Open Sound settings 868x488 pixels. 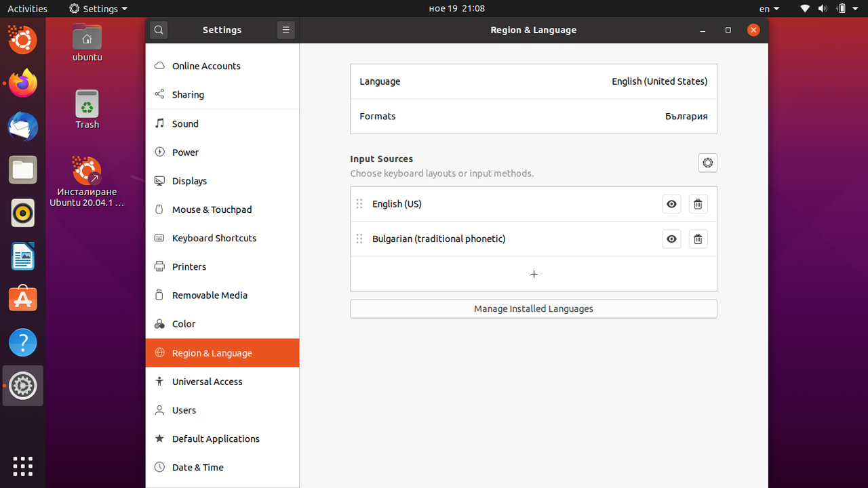tap(222, 123)
